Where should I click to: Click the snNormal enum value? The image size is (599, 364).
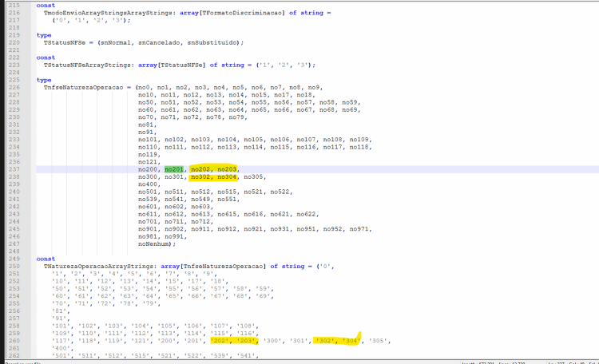[115, 43]
